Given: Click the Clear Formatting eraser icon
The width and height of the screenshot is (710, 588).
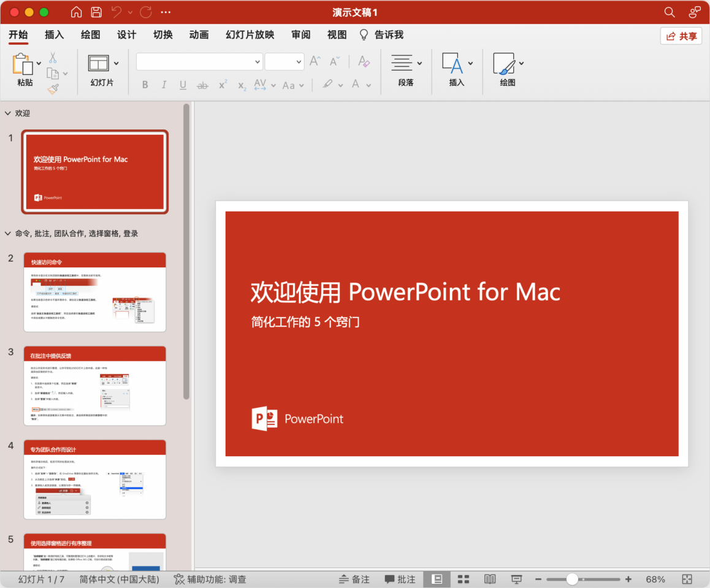Looking at the screenshot, I should pos(364,61).
